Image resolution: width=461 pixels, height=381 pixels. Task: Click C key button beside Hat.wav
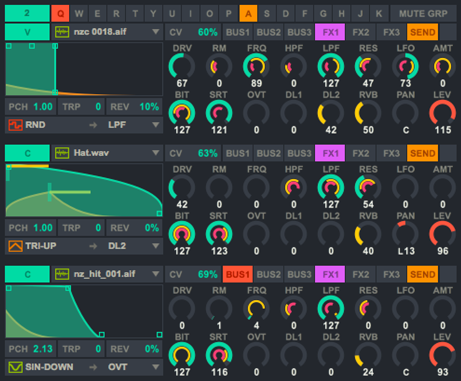pyautogui.click(x=27, y=153)
